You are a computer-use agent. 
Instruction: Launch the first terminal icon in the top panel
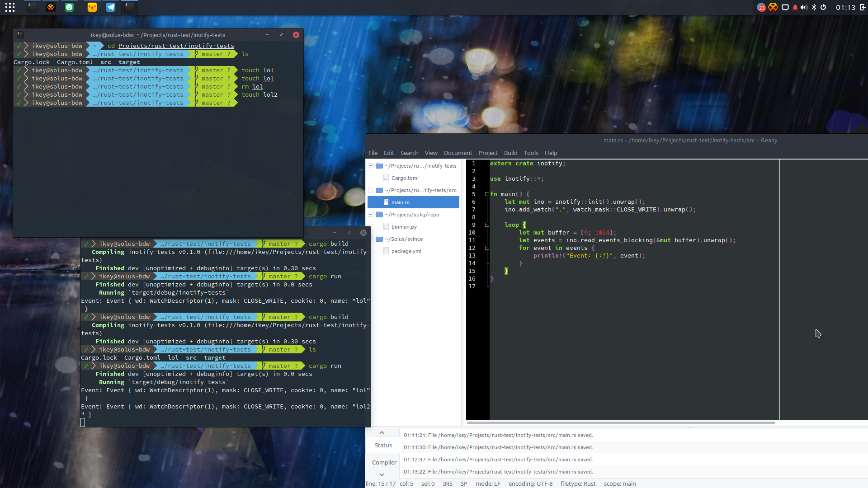(x=32, y=7)
